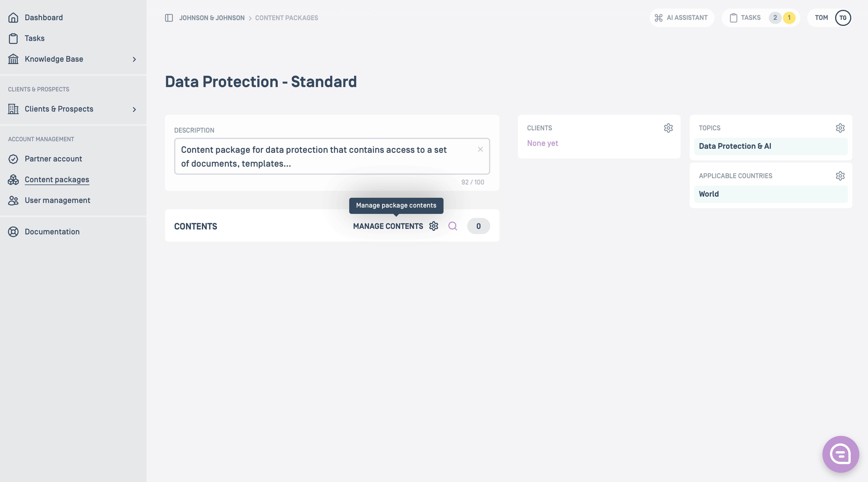Image resolution: width=868 pixels, height=482 pixels.
Task: Click the Manage Contents label
Action: (x=388, y=226)
